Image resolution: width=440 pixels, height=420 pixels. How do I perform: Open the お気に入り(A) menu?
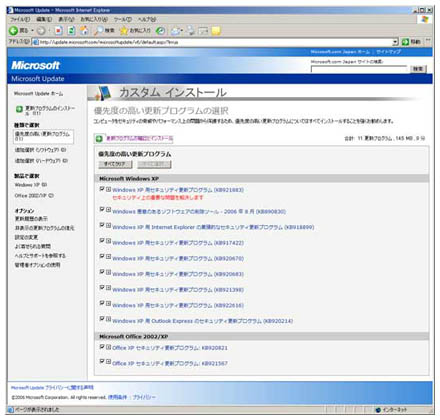[x=94, y=19]
